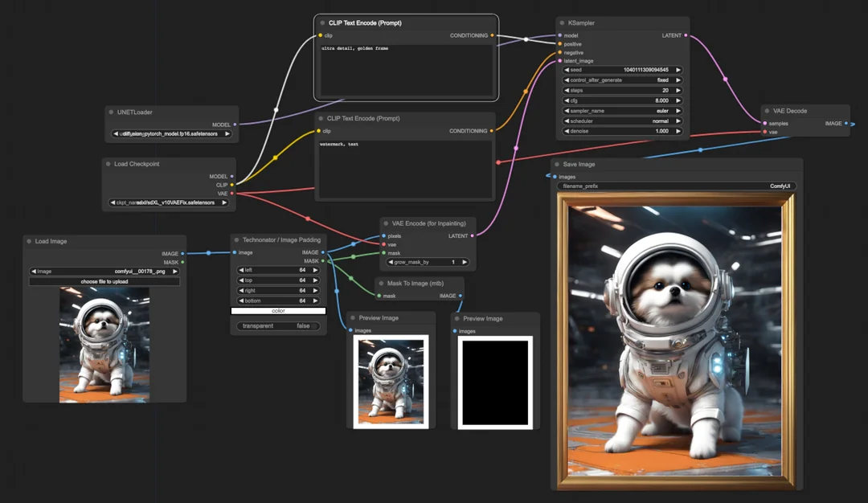Change the control_after_generate fixed setting
This screenshot has width=868, height=503.
click(x=623, y=80)
